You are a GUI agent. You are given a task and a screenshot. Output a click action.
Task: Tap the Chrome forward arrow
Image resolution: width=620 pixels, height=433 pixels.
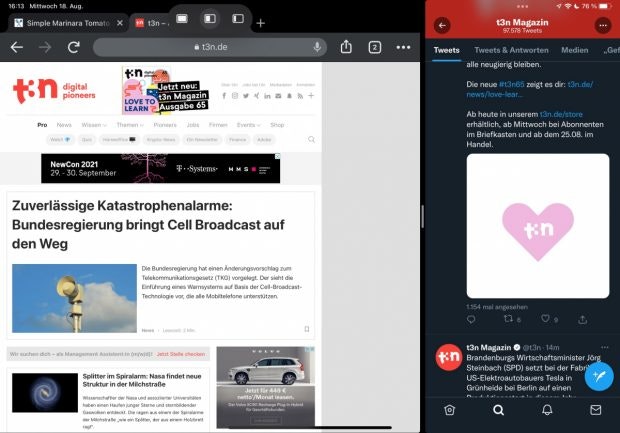[x=45, y=47]
